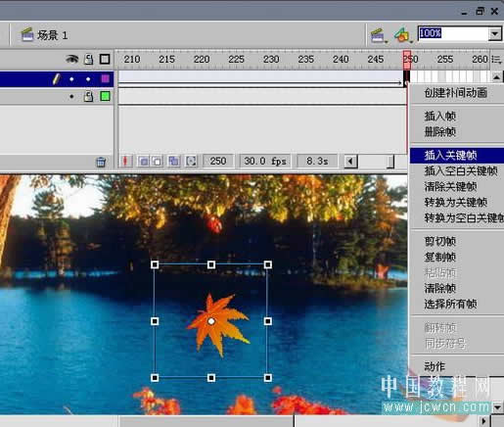Click frame 215 on the timeline ruler
This screenshot has width=504, height=427.
(166, 59)
